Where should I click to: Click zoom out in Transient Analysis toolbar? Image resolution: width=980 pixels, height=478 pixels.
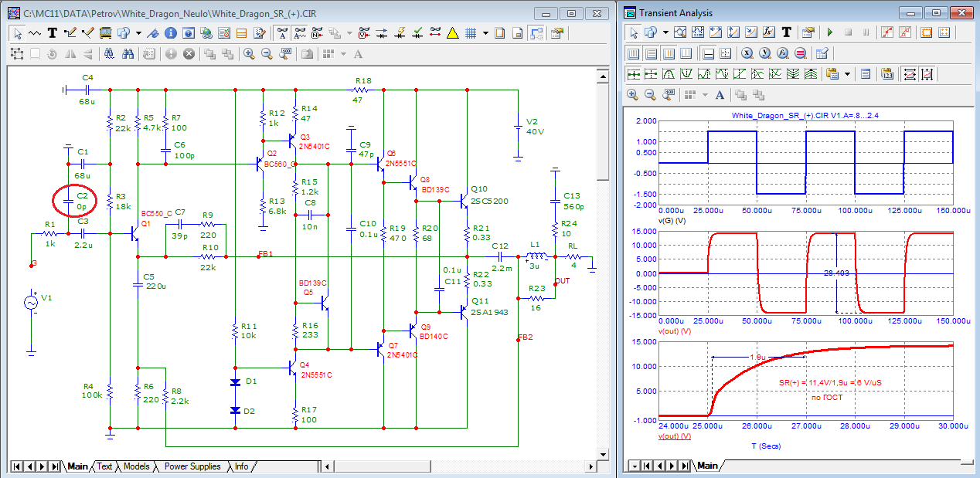[651, 94]
